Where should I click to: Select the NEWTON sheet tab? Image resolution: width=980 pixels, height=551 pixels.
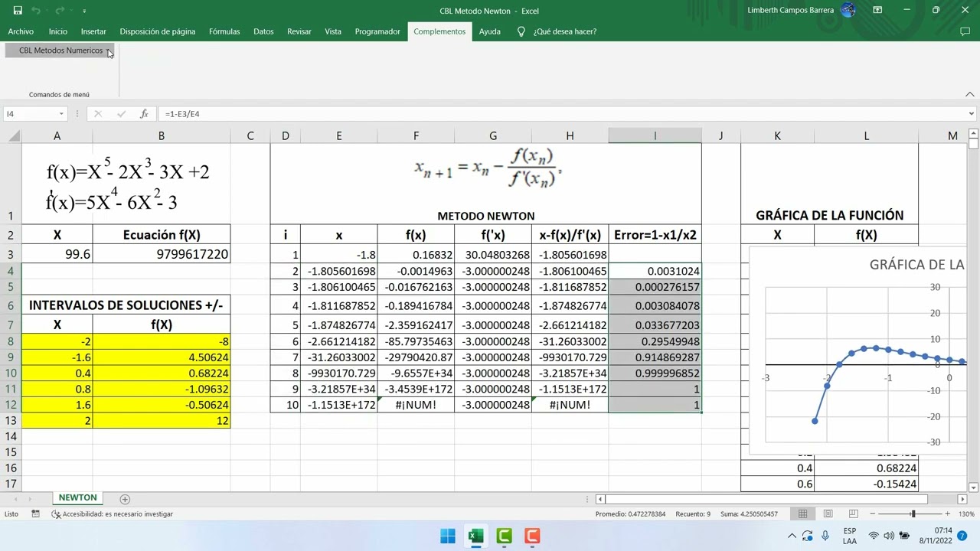pyautogui.click(x=77, y=497)
